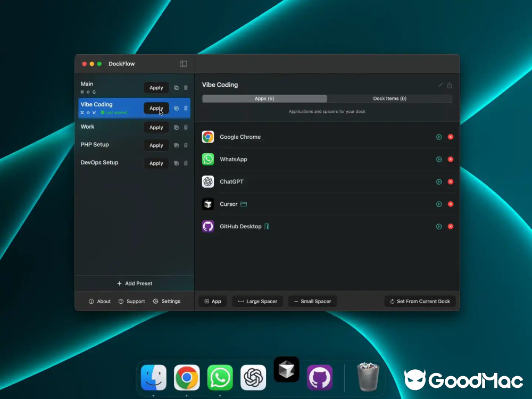This screenshot has height=399, width=532.
Task: Remove Google Chrome from the preset
Action: click(451, 137)
